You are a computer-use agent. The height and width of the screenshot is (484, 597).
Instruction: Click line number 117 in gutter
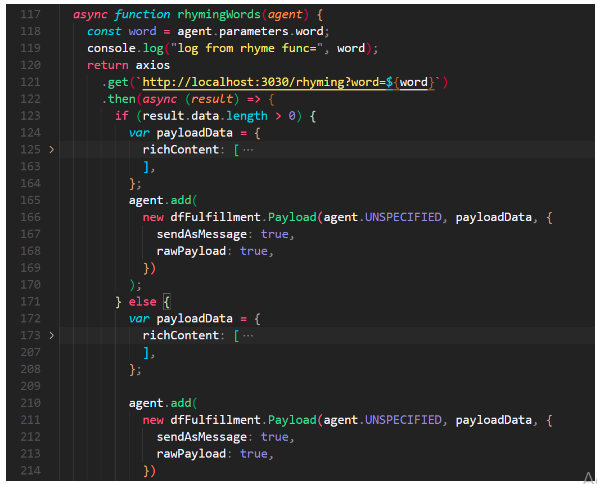pos(30,14)
